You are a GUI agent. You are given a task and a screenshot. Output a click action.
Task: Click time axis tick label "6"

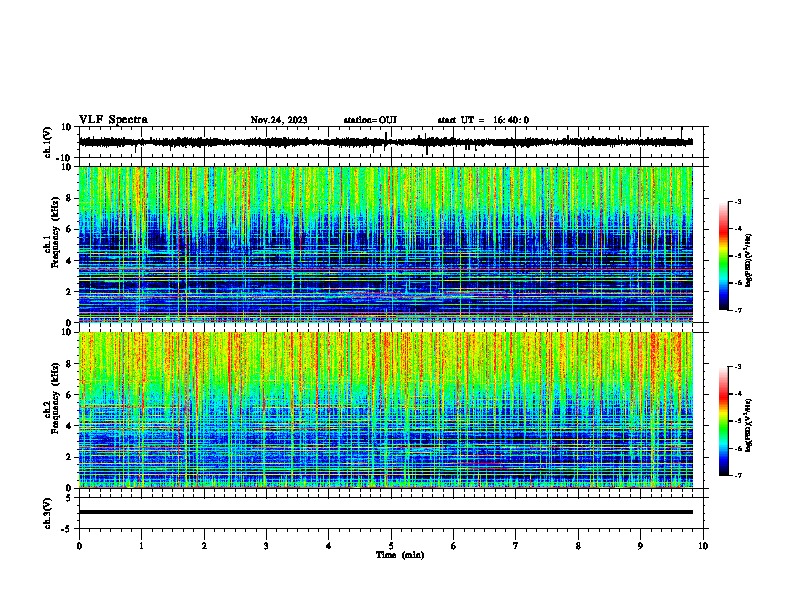pyautogui.click(x=453, y=546)
